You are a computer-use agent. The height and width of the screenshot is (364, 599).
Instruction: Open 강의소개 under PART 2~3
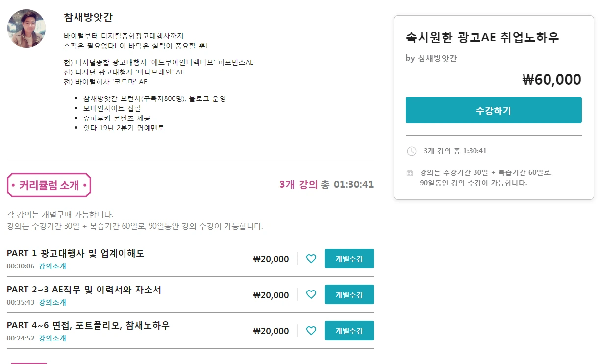(51, 303)
